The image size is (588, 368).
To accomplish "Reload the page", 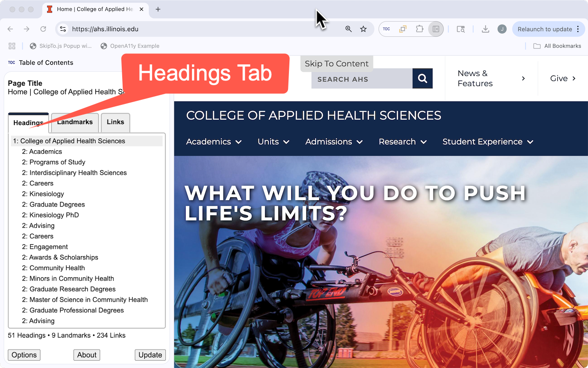I will coord(43,29).
